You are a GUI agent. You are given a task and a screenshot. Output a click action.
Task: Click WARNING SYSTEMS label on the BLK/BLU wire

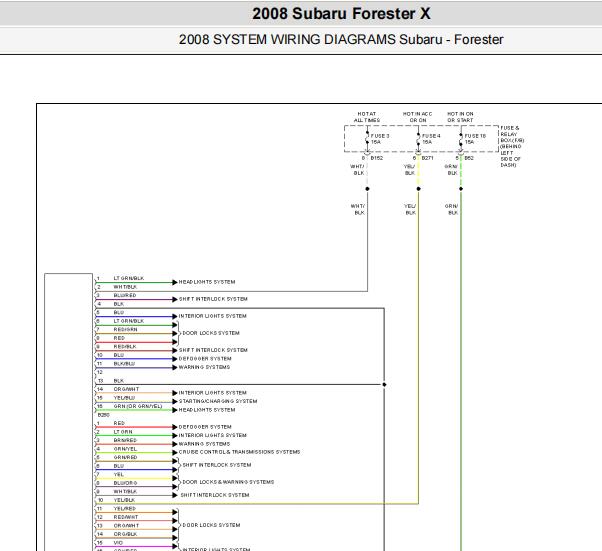coord(204,367)
